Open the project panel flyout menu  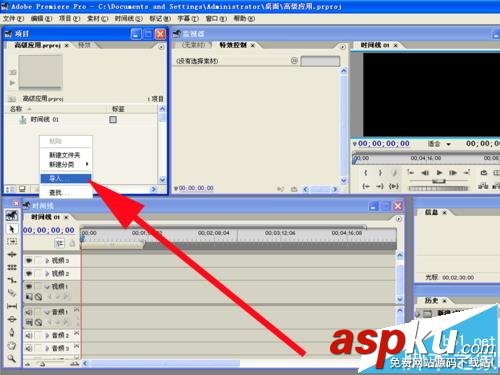point(161,47)
